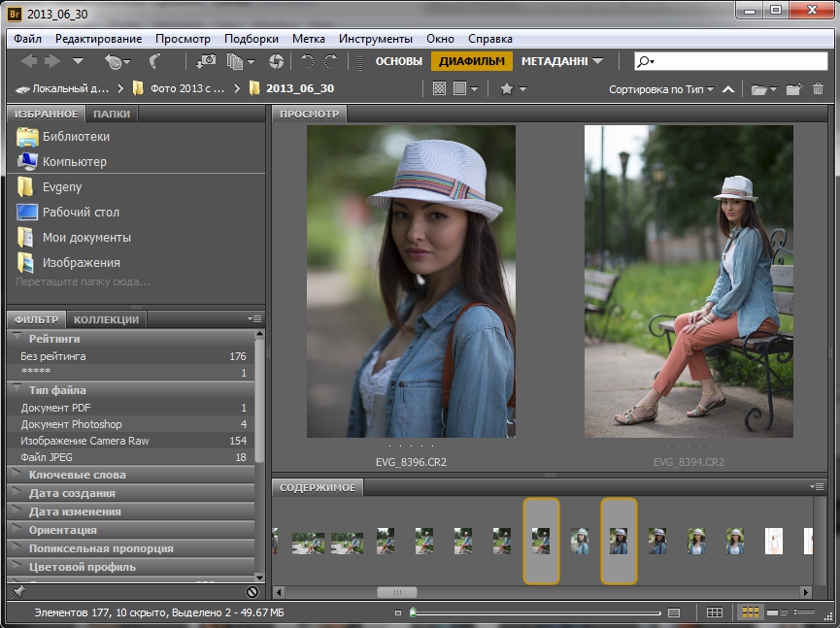This screenshot has width=840, height=628.
Task: Click the search input field
Action: [x=730, y=61]
